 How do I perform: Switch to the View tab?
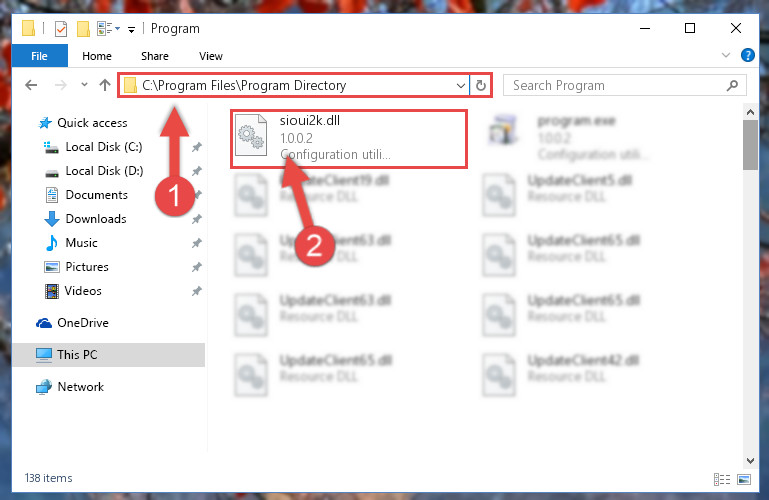click(x=211, y=56)
